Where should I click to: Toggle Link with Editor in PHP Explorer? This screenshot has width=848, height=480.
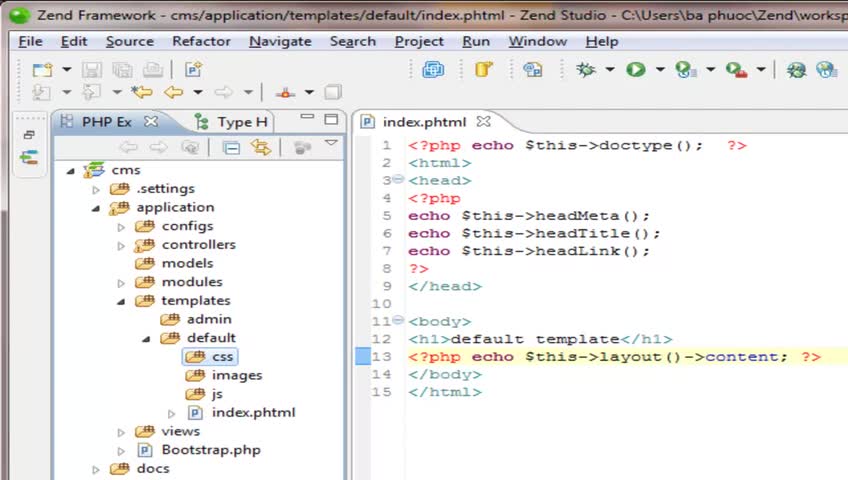[x=261, y=147]
